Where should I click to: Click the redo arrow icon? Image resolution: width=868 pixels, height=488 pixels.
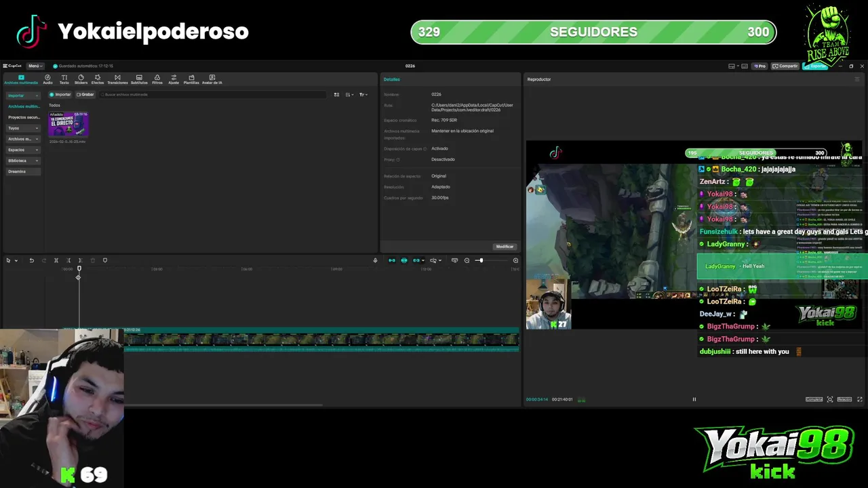pos(44,260)
